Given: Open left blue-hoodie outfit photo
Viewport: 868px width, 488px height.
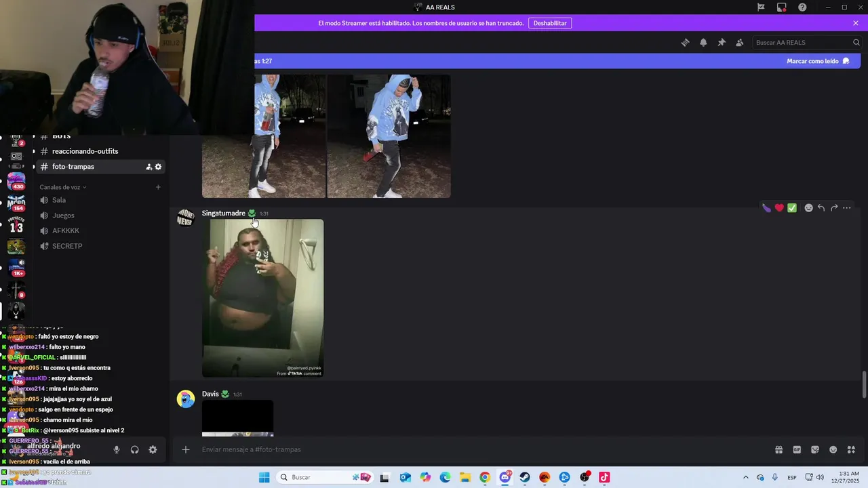Looking at the screenshot, I should 264,136.
